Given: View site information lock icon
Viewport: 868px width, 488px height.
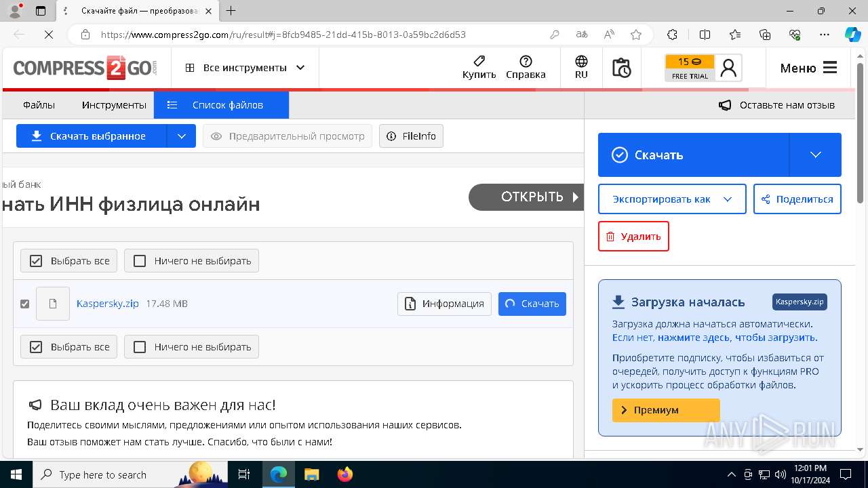Looking at the screenshot, I should (x=85, y=35).
